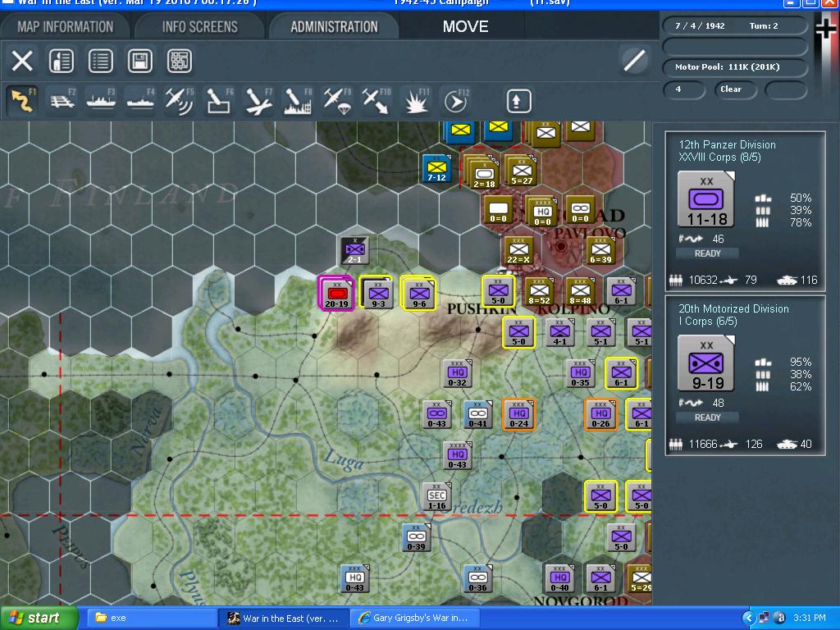Click the Clear weather indicator
Image resolution: width=840 pixels, height=630 pixels.
click(x=735, y=89)
